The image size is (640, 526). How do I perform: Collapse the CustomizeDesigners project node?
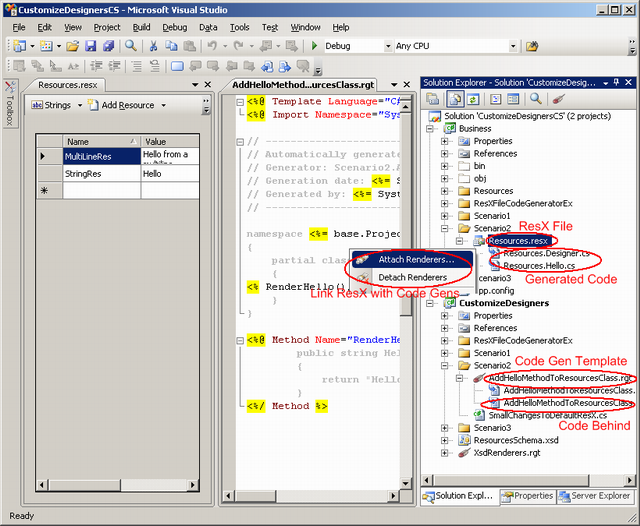pos(430,303)
